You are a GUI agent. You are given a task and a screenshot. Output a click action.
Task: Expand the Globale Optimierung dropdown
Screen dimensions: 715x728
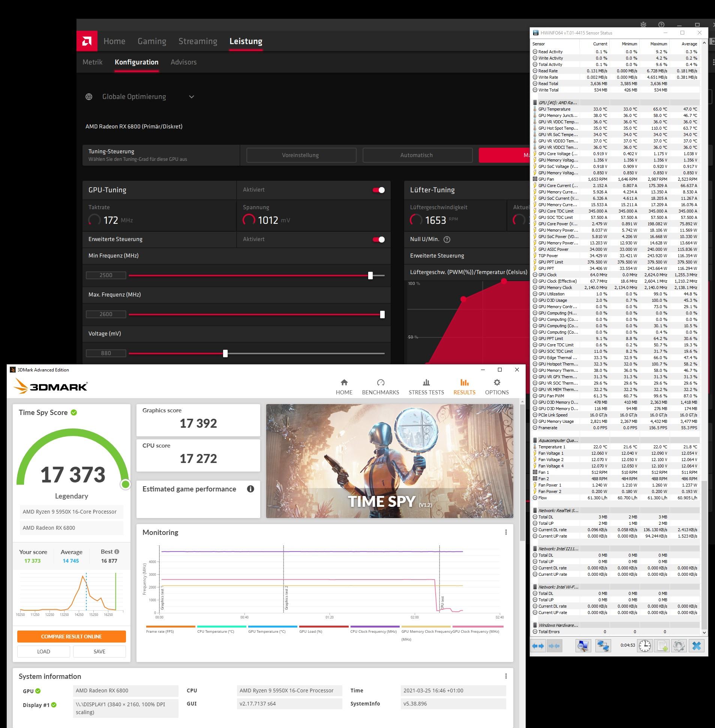[x=192, y=97]
